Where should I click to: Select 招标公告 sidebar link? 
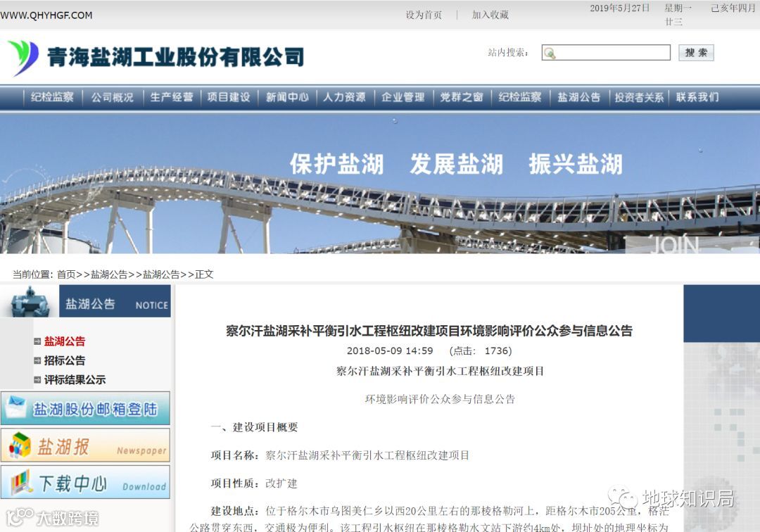point(65,360)
